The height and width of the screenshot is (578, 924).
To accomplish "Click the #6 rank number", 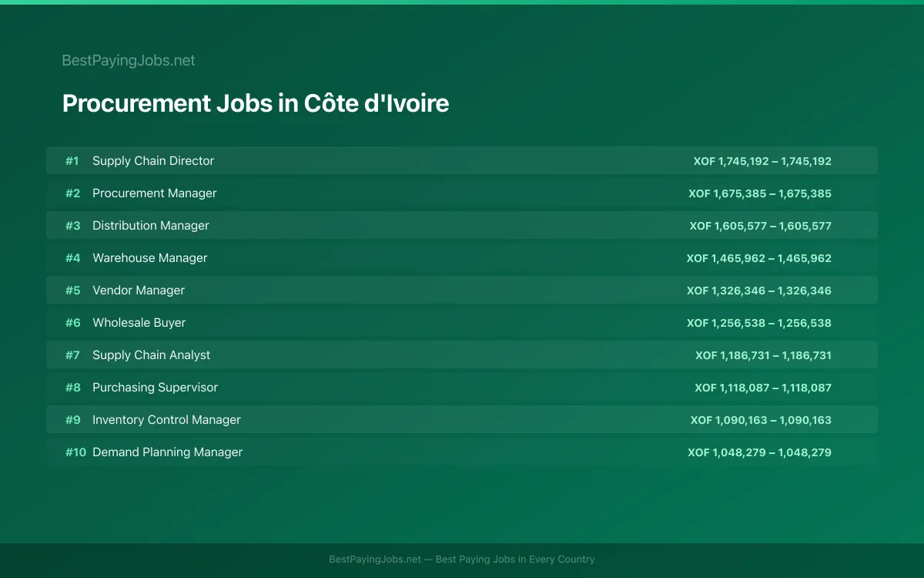I will (x=72, y=323).
